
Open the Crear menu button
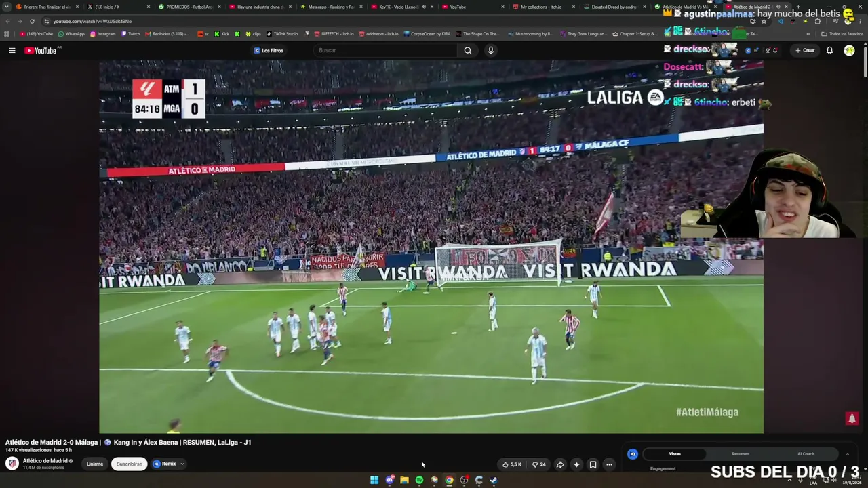tap(805, 50)
